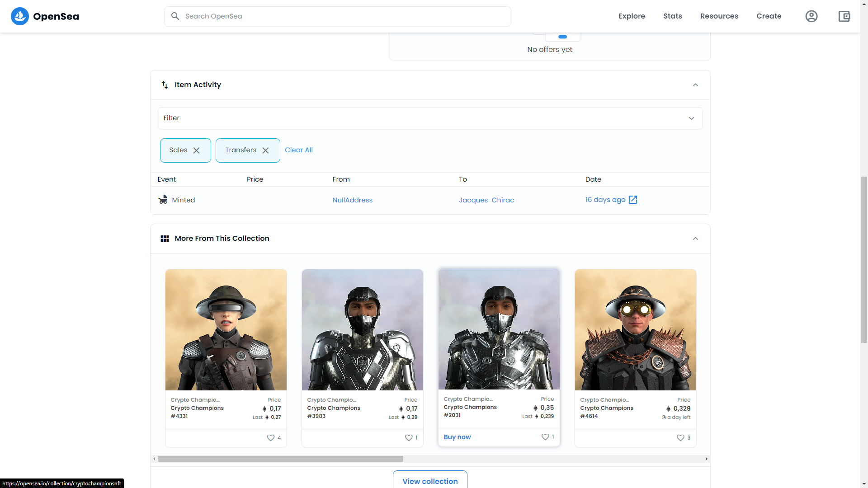Remove the Sales filter chip
The width and height of the screenshot is (868, 488).
[x=197, y=150]
